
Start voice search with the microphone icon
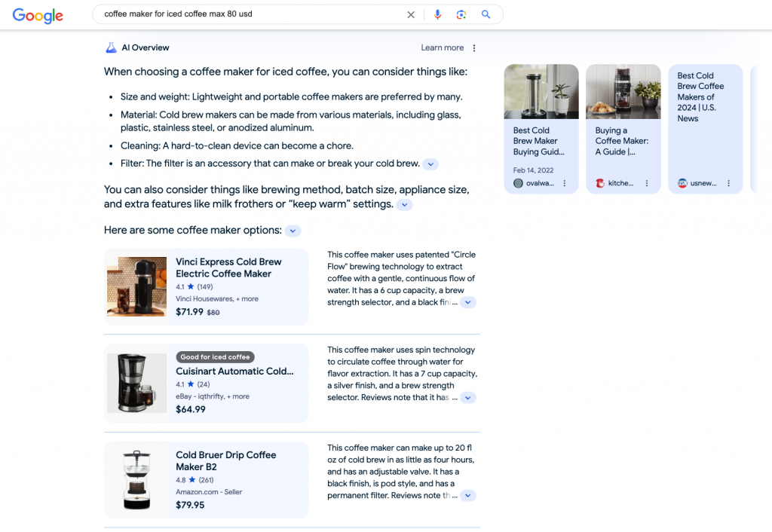coord(437,14)
